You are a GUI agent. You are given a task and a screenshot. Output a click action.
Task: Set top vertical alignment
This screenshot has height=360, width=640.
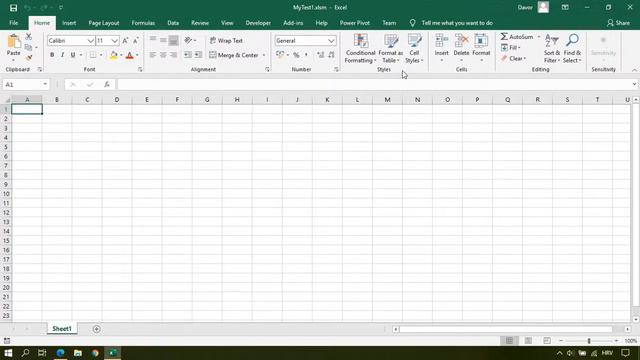153,40
